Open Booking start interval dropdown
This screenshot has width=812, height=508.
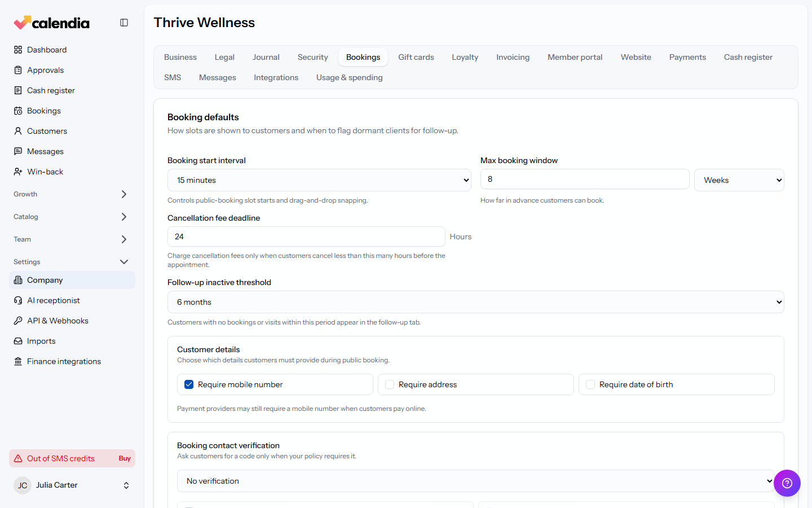pos(319,180)
